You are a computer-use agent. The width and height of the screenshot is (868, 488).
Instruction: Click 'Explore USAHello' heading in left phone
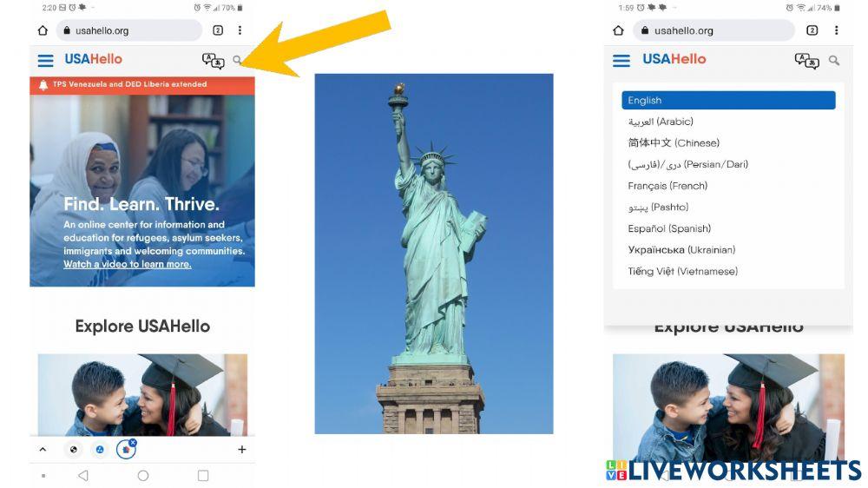pos(142,326)
